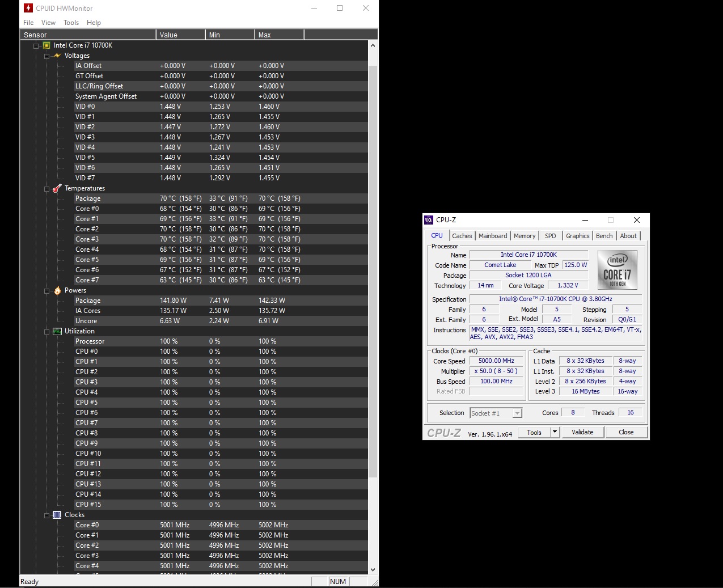Click the CPUID HWMonitor title bar icon
The width and height of the screenshot is (723, 588).
28,8
